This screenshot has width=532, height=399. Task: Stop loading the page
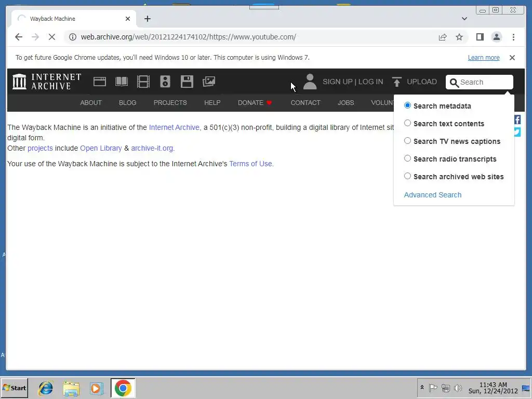[x=52, y=37]
